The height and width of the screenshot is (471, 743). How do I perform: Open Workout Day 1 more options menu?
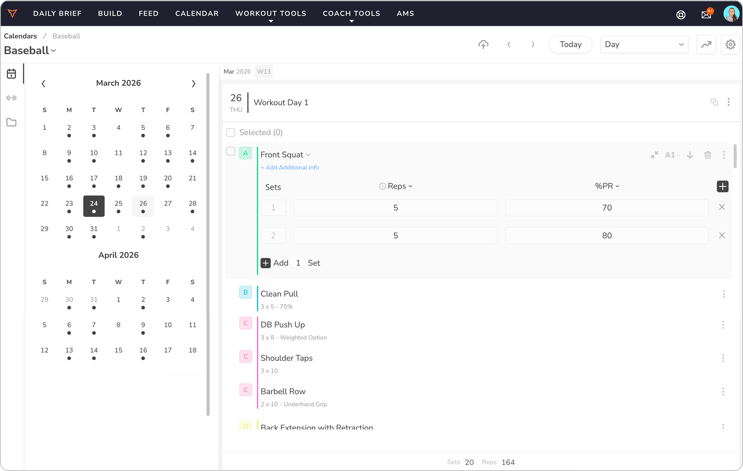pos(728,102)
